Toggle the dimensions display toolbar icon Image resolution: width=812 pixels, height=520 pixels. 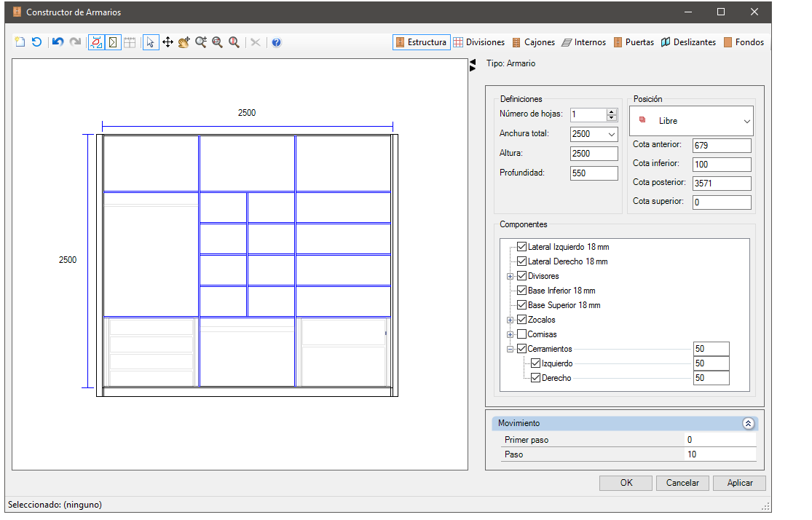[x=96, y=42]
